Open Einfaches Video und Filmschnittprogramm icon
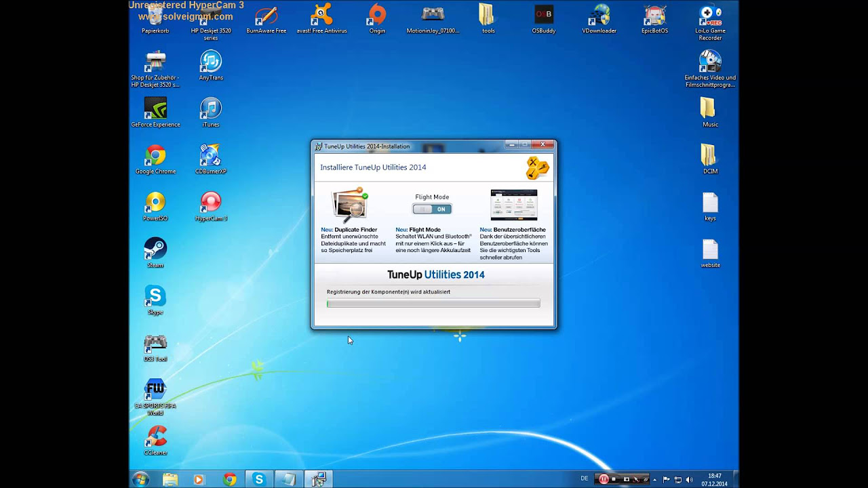 (x=710, y=69)
